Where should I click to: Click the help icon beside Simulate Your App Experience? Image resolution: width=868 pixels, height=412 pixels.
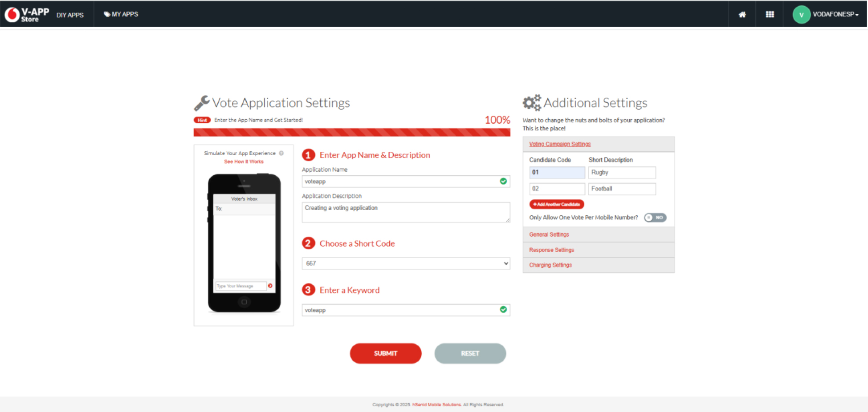coord(281,153)
